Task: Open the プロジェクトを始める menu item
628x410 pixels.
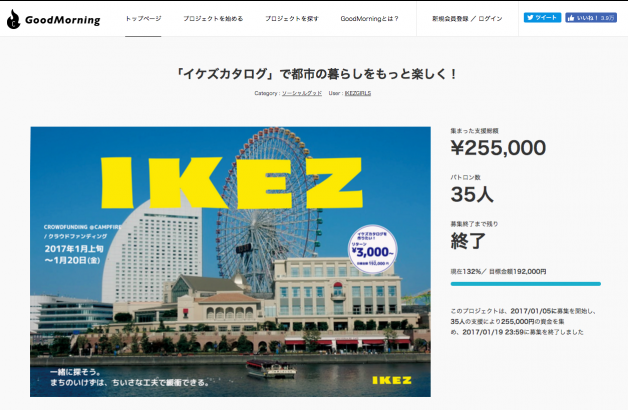Action: (213, 18)
